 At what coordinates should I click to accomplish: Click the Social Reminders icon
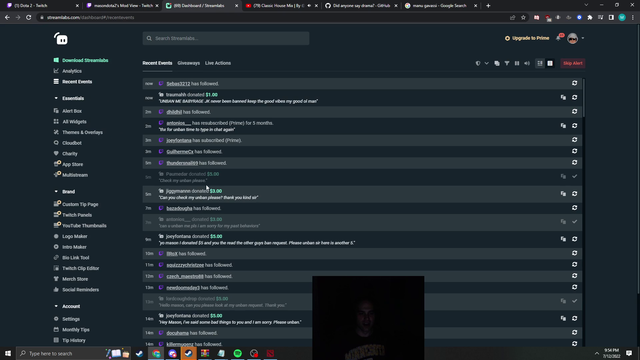[x=56, y=289]
